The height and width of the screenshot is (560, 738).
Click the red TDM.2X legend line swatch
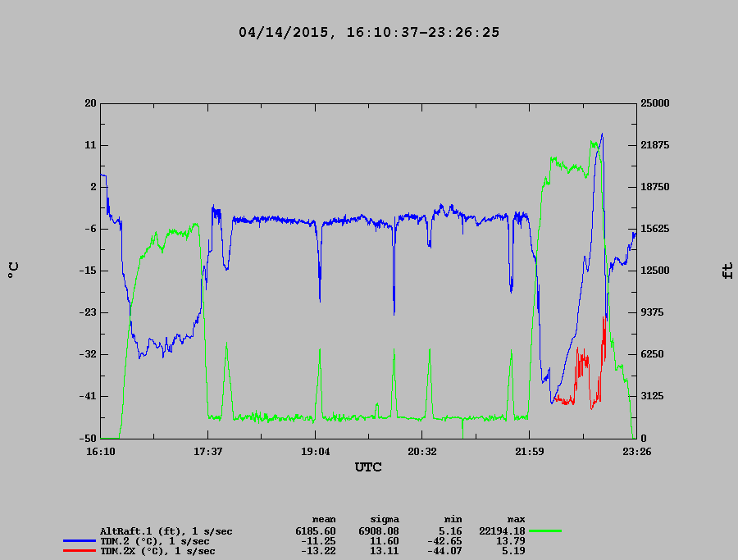(80, 551)
